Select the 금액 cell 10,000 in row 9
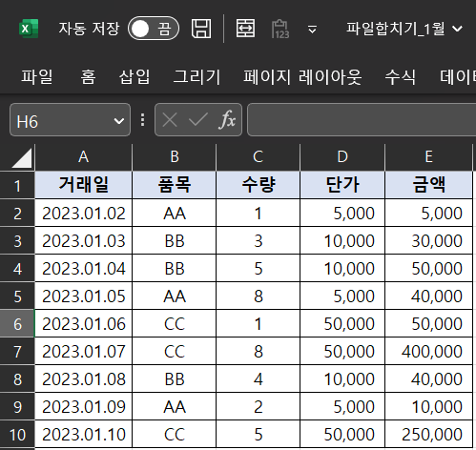 point(428,406)
